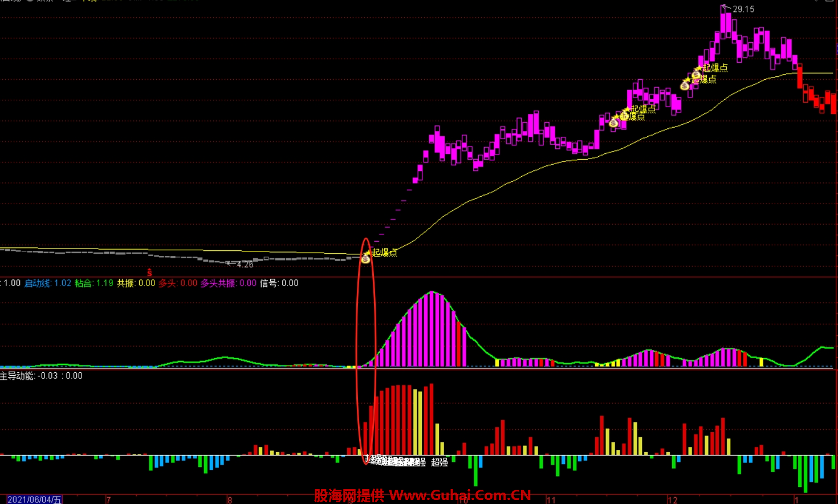Select the magenta 多头共振 indicator label
The height and width of the screenshot is (504, 838).
point(228,283)
